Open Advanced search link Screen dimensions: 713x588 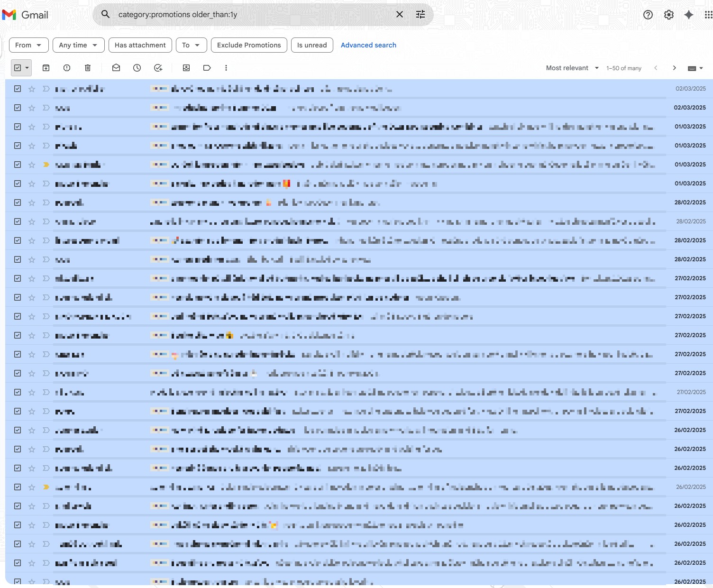coord(368,45)
